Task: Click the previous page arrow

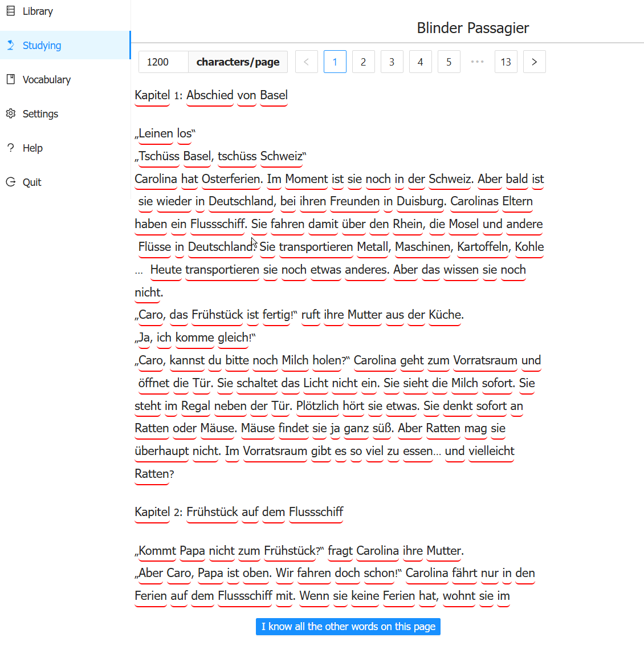Action: point(307,62)
